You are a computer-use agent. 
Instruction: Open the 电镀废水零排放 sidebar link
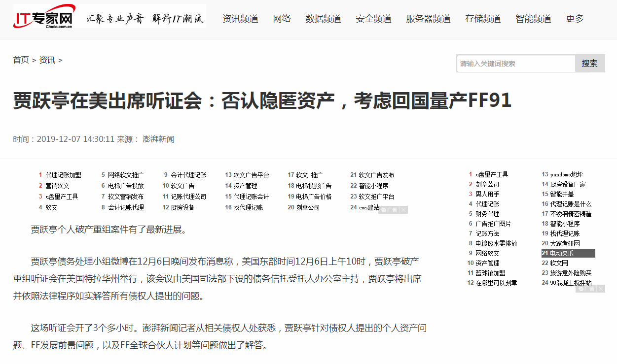click(x=496, y=243)
